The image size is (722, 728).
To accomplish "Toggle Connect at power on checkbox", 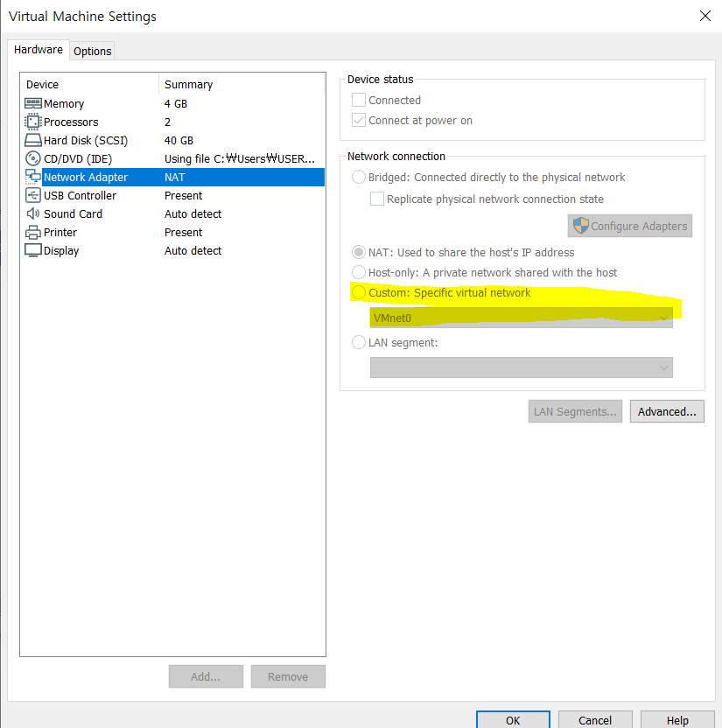I will (x=359, y=120).
